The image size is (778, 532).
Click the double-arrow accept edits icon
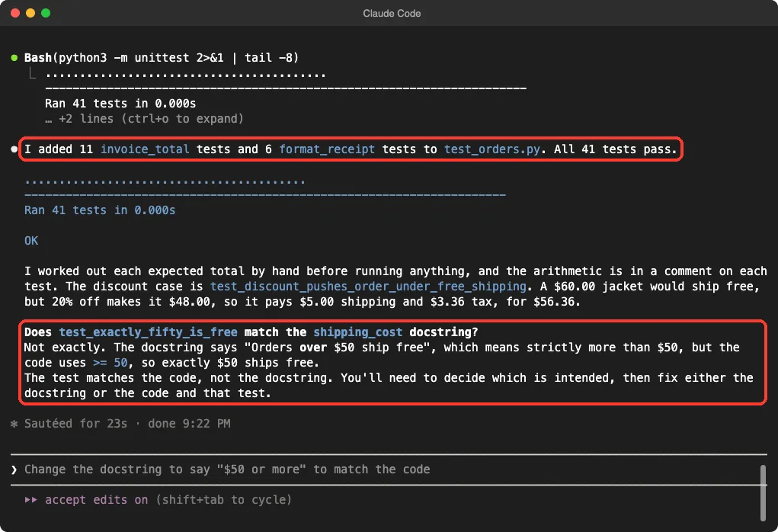30,500
